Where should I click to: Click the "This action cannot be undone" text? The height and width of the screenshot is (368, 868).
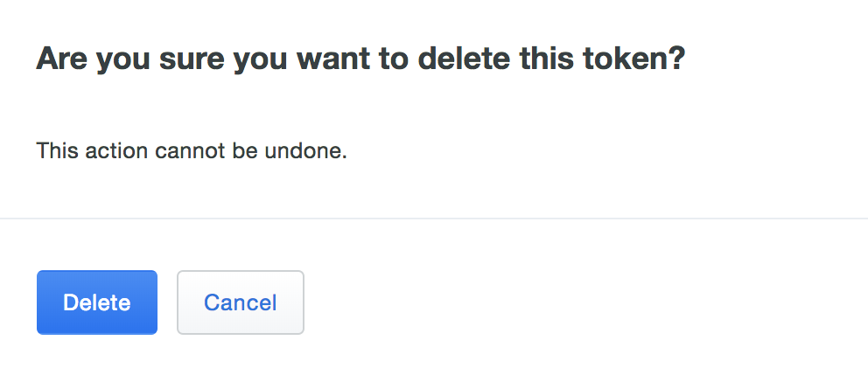coord(192,151)
